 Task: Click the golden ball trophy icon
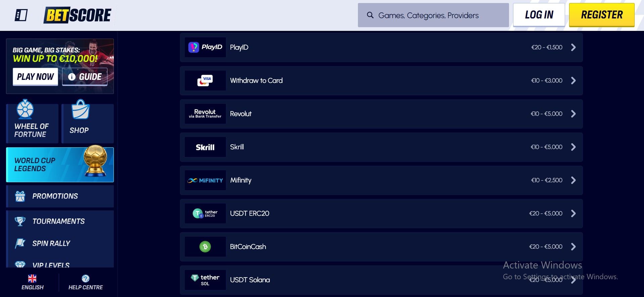pos(95,160)
